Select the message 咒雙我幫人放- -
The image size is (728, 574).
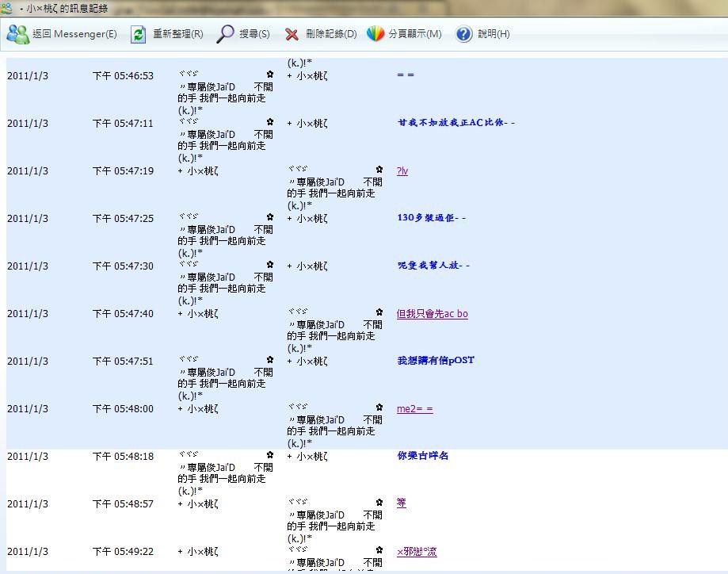433,266
